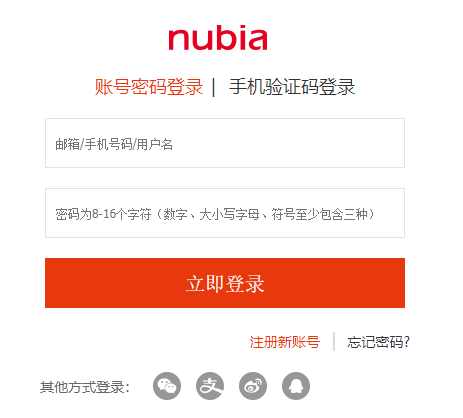
Task: Select mobile verification code login option
Action: pos(292,87)
